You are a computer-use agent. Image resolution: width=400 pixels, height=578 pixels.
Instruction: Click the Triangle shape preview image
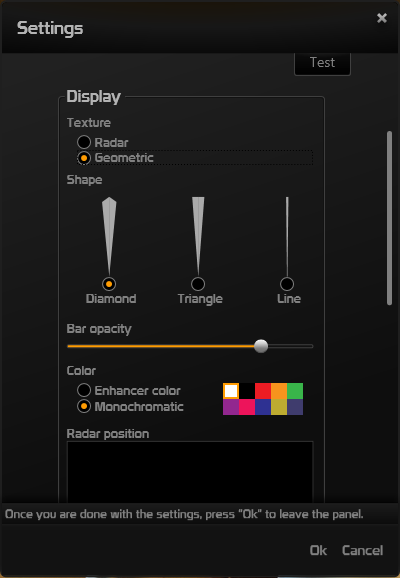point(198,236)
